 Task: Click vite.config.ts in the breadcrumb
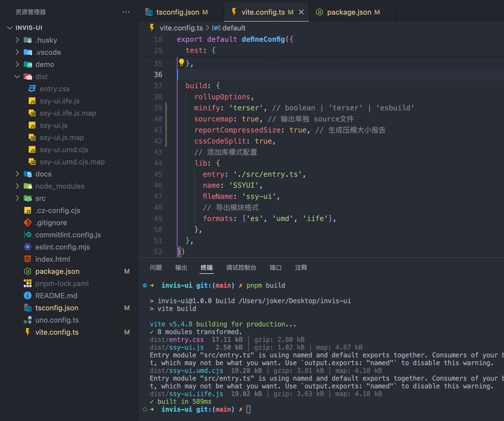pyautogui.click(x=181, y=28)
